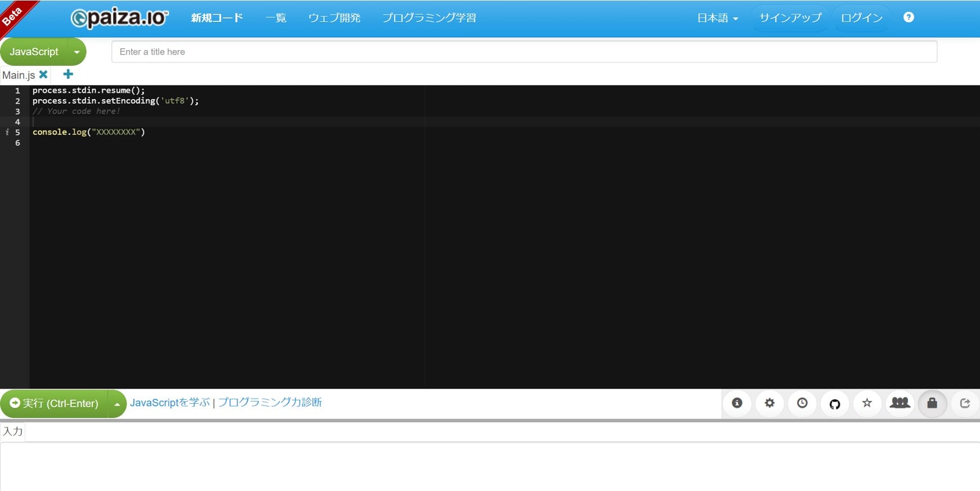Toggle the lock privacy icon
Viewport: 980px width, 491px height.
932,403
